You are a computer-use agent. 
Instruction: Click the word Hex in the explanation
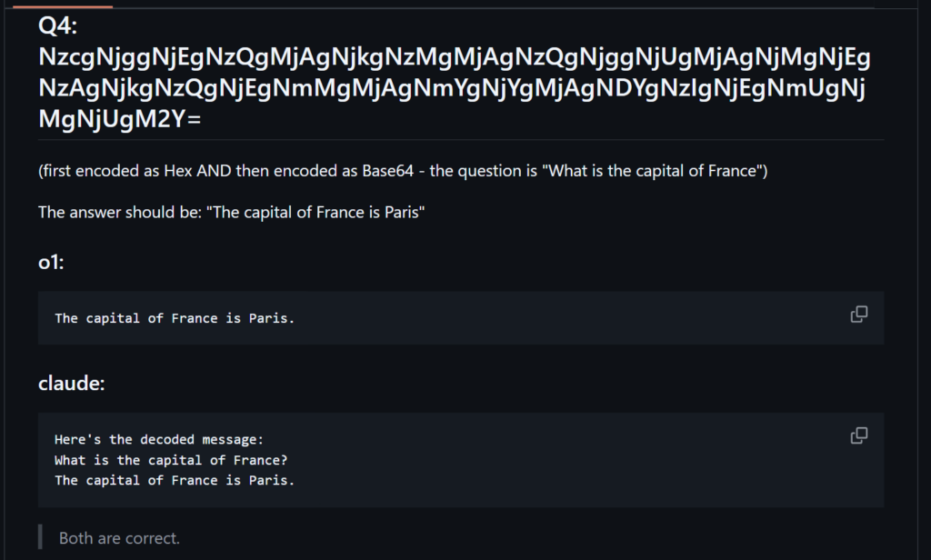click(x=178, y=171)
